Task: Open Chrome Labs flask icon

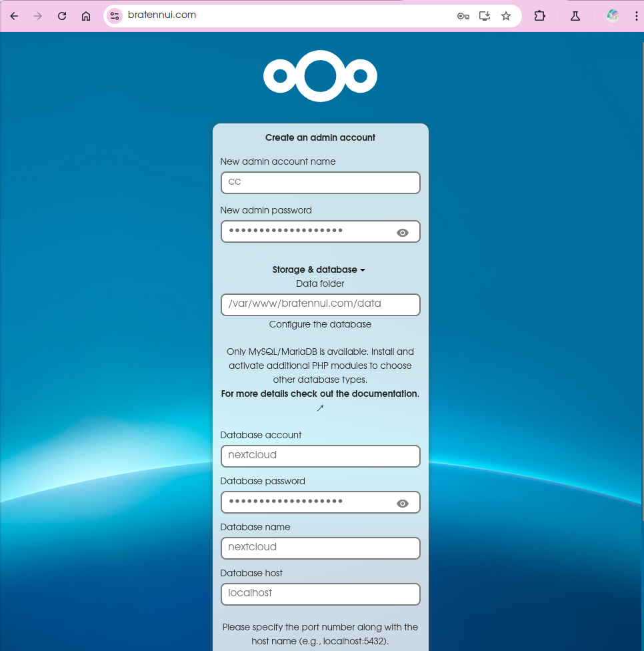Action: 575,16
